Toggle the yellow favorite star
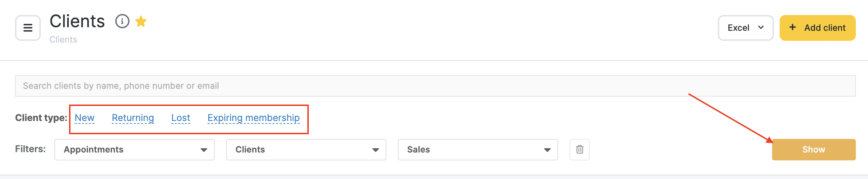Image resolution: width=868 pixels, height=179 pixels. point(141,21)
